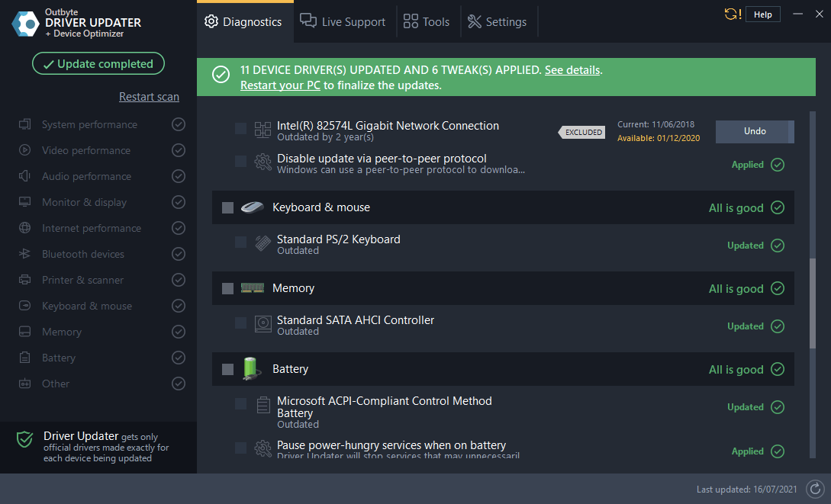The width and height of the screenshot is (831, 504).
Task: Click the Outbyte Driver Updater logo
Action: click(x=26, y=24)
